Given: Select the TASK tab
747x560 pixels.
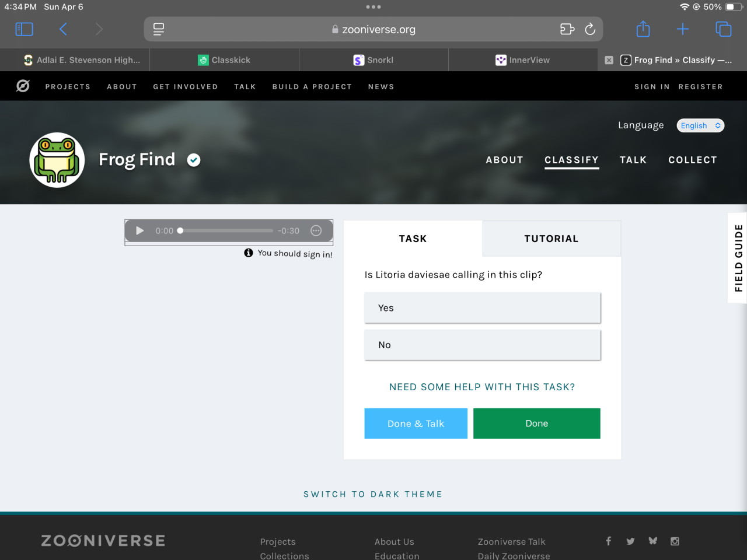Looking at the screenshot, I should coord(413,239).
